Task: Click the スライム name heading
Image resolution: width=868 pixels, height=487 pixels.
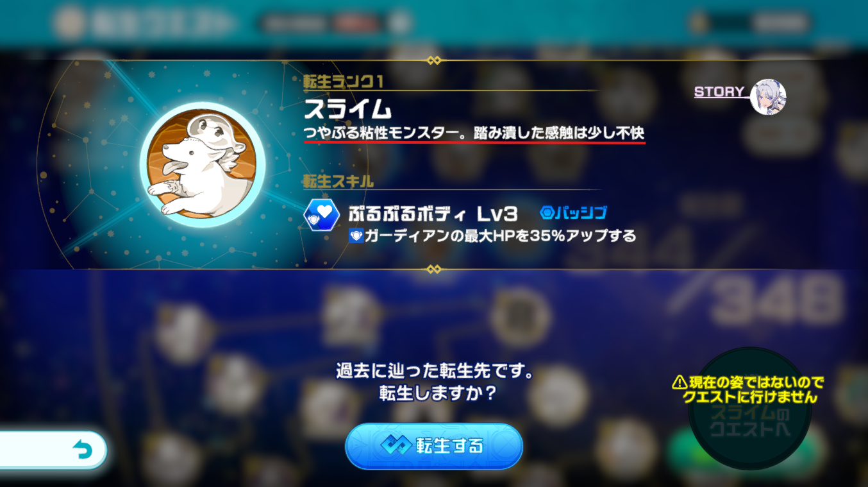Action: point(347,109)
